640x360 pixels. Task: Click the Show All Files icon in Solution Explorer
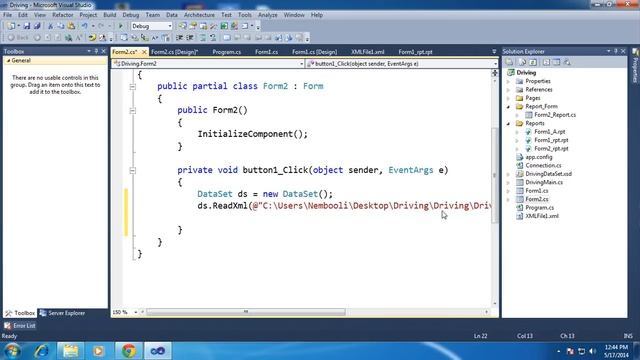(x=522, y=62)
